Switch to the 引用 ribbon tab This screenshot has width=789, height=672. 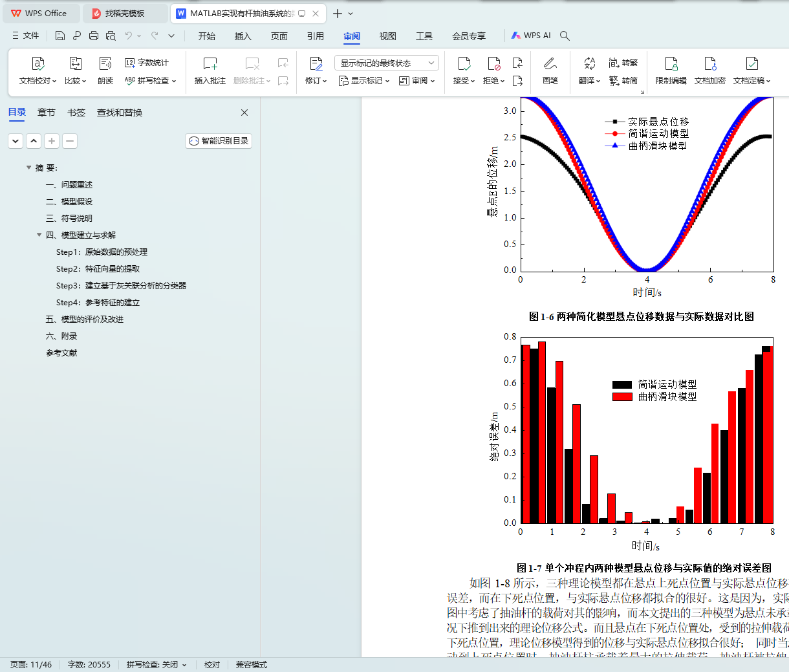click(316, 36)
